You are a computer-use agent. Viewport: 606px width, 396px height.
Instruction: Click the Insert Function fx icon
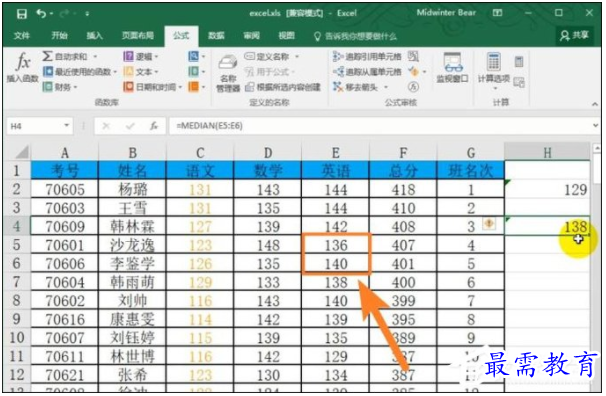point(23,62)
